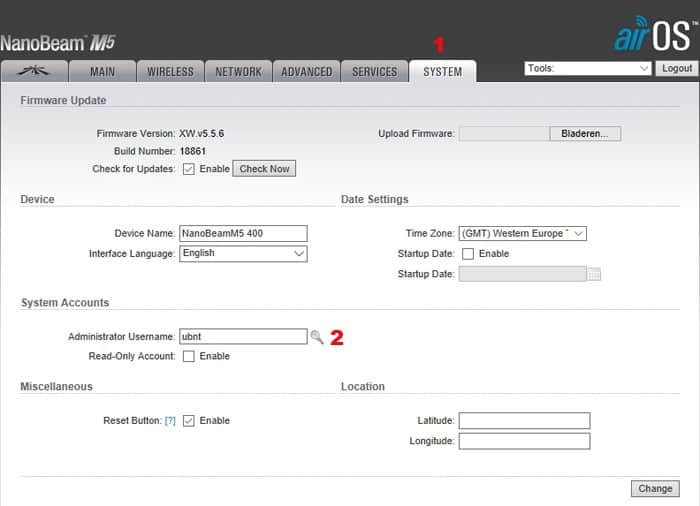Click the Device Name input field
700x506 pixels.
[243, 233]
